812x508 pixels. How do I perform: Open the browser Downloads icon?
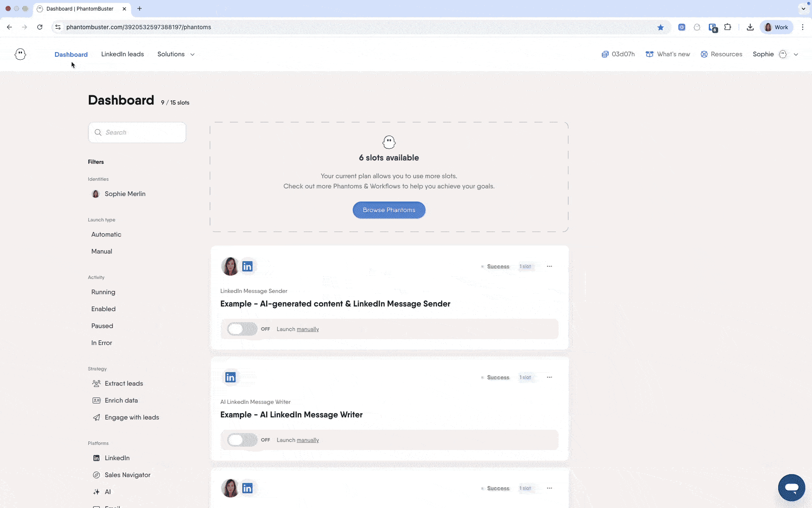(x=750, y=27)
